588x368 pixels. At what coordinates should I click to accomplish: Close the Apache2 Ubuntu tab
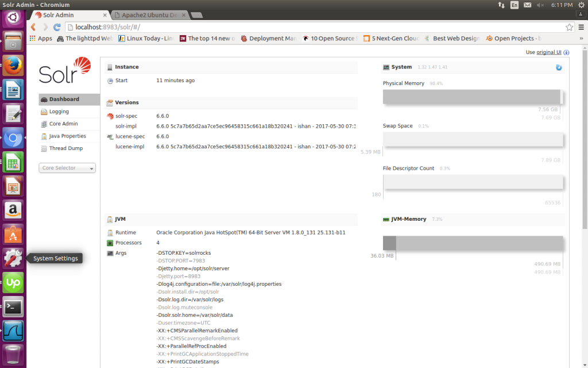(184, 16)
